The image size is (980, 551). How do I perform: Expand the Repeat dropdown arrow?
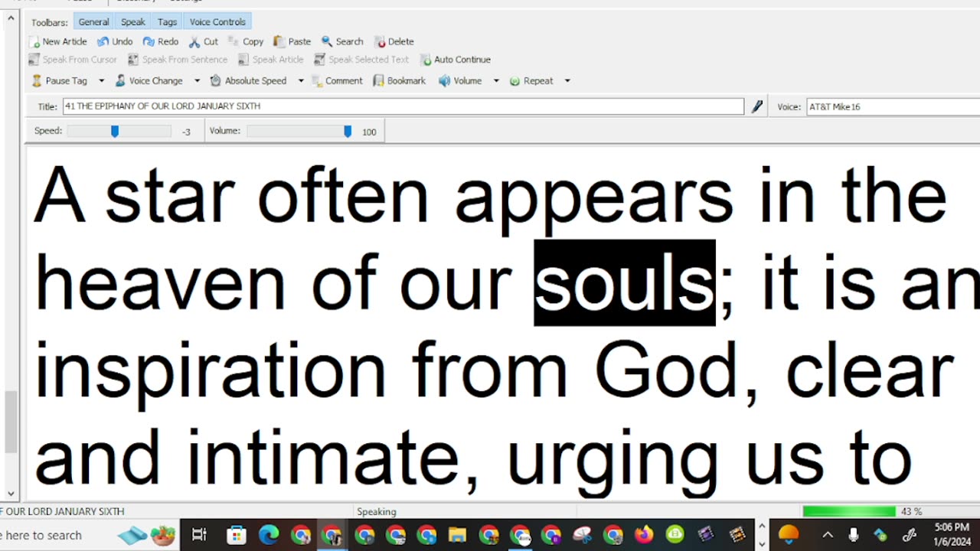point(567,80)
